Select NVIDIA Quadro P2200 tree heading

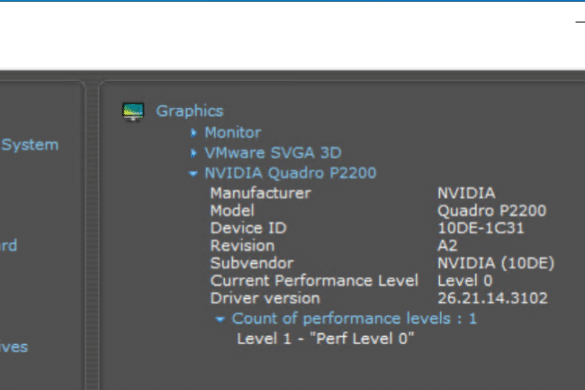point(290,173)
